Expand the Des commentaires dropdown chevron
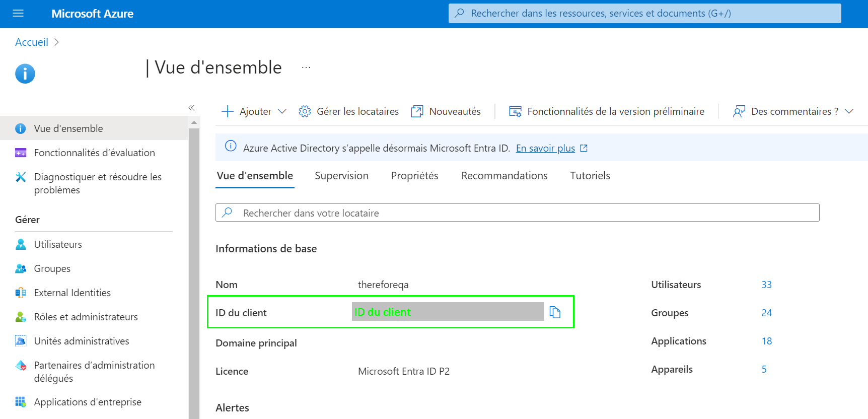Viewport: 868px width, 419px height. (x=849, y=111)
